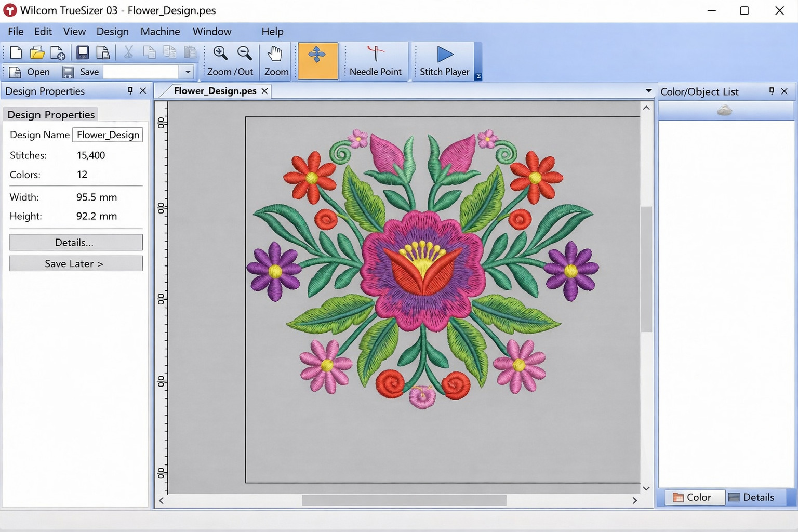Select the Stitch Player icon
The image size is (798, 532).
click(444, 54)
